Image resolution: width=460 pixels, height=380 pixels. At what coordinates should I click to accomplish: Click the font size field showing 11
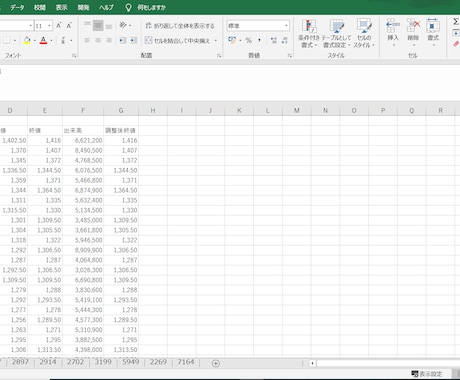(41, 26)
